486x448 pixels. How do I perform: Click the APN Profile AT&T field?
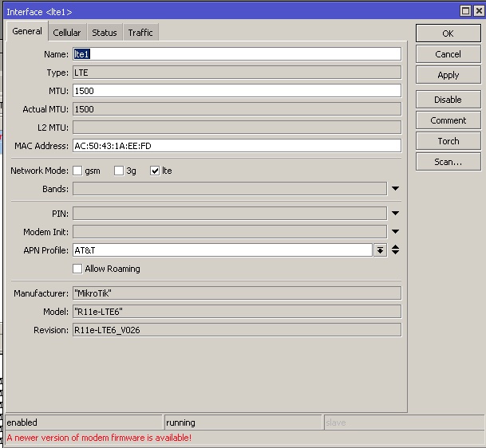(223, 250)
